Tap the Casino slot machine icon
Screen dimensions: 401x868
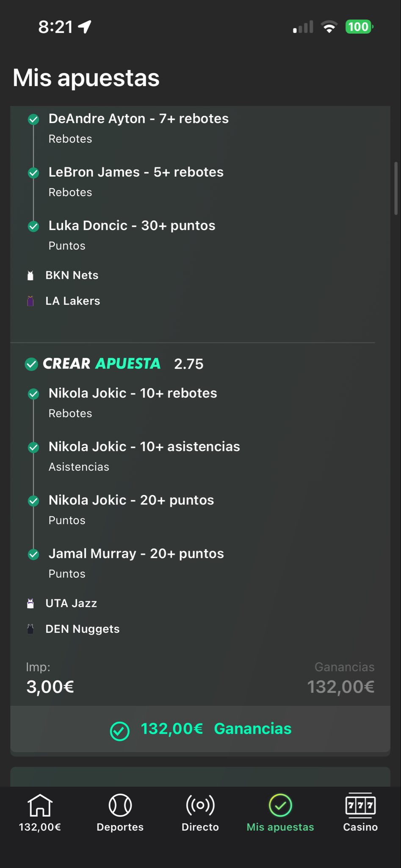pos(360,805)
